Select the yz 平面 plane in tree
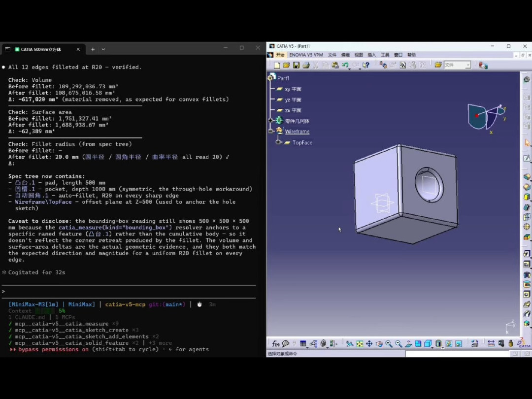Screen dimensions: 532x399 pos(293,100)
